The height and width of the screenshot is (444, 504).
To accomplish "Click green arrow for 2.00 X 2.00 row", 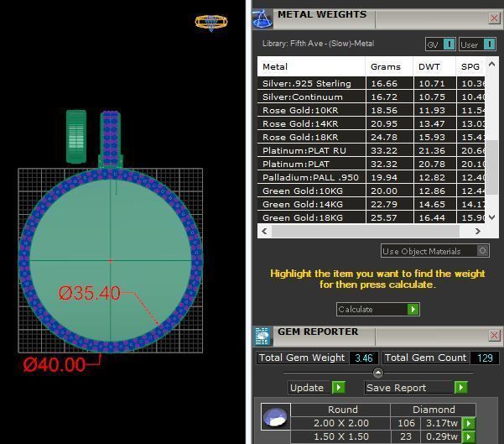I will coord(468,423).
